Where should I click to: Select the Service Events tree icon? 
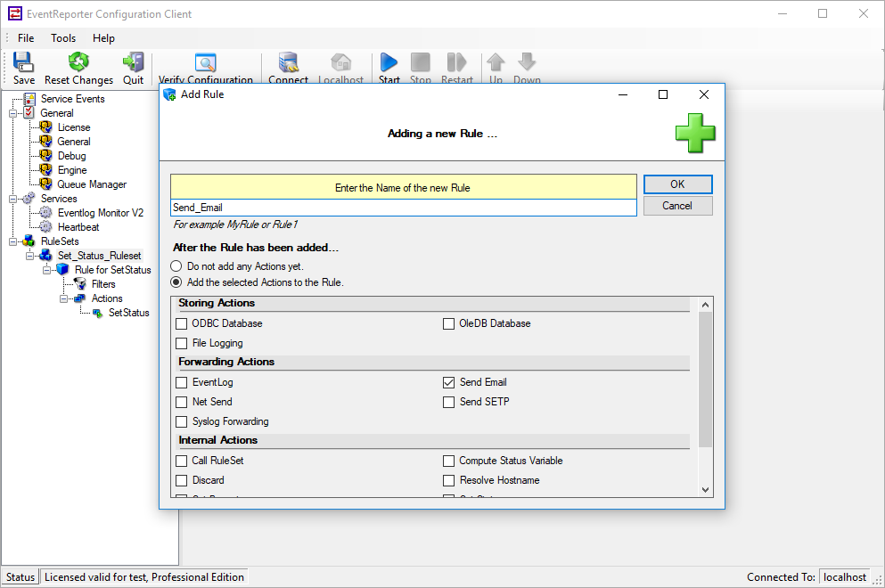(29, 99)
